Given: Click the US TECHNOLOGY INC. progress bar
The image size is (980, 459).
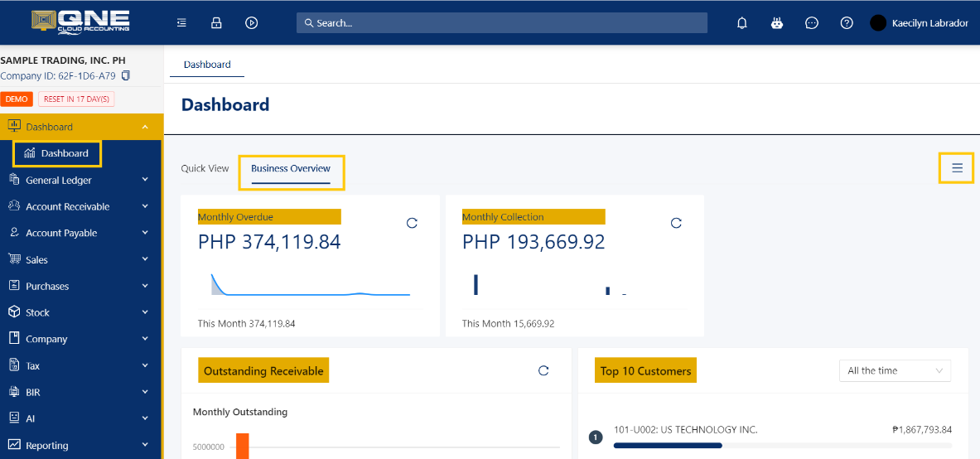Looking at the screenshot, I should point(783,445).
